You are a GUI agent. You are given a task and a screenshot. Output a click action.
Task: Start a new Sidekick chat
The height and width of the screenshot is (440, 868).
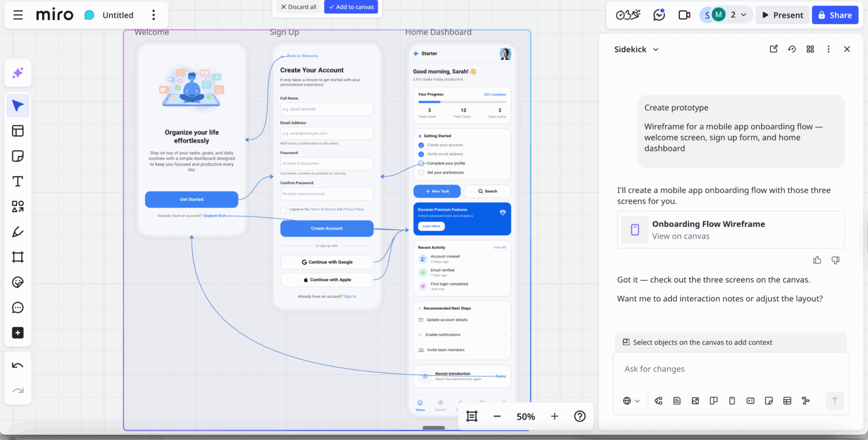tap(773, 49)
